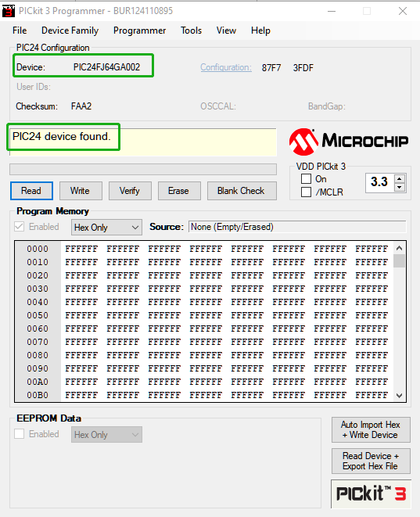Click memory address 0070 row label
420x517 pixels.
pyautogui.click(x=38, y=342)
